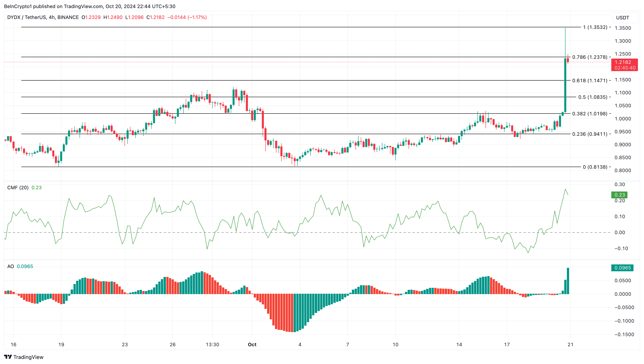Image resolution: width=644 pixels, height=364 pixels.
Task: Click the 0.5 (1.0835) Fibonacci level label
Action: click(593, 97)
